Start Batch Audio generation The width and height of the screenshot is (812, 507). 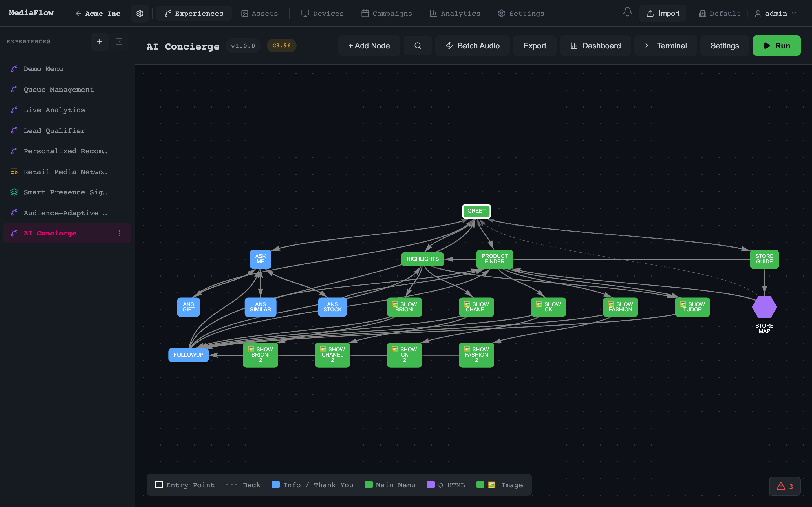pyautogui.click(x=472, y=46)
